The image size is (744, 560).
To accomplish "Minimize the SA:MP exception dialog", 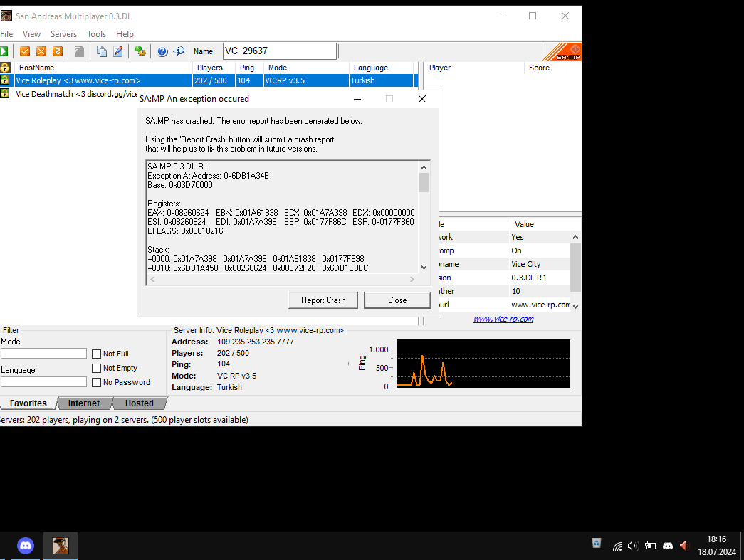I will tap(357, 99).
